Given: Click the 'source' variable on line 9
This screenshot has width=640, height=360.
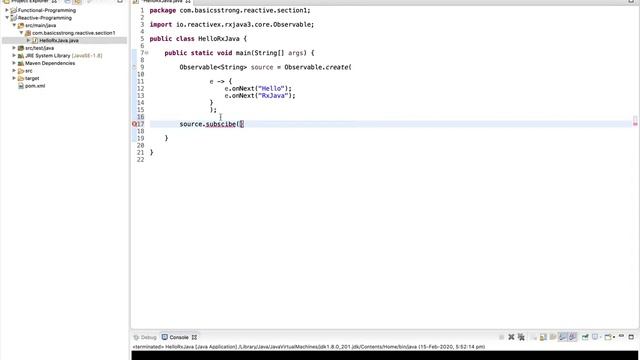Looking at the screenshot, I should (x=262, y=67).
